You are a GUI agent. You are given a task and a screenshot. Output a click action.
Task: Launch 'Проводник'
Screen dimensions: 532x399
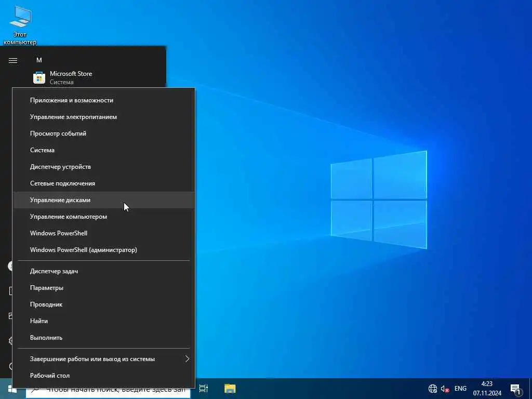(103, 304)
